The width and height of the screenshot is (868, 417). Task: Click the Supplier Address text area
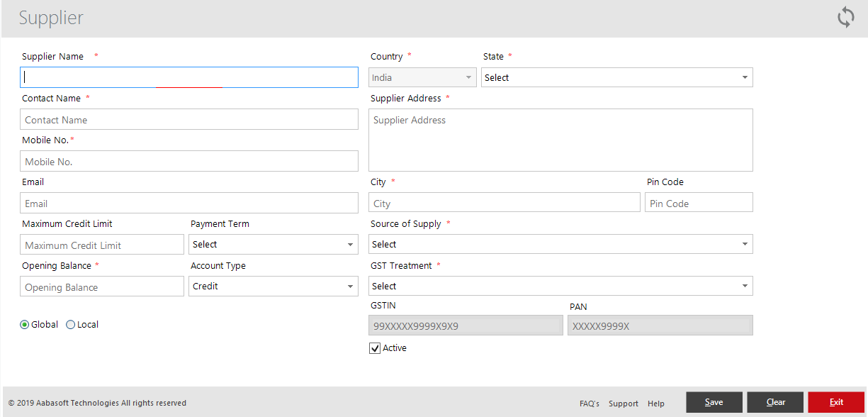[x=560, y=140]
